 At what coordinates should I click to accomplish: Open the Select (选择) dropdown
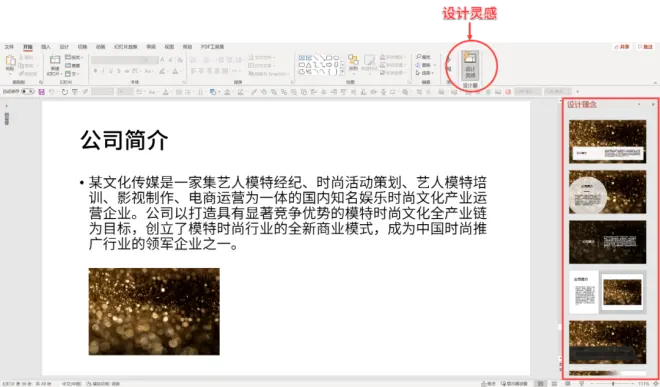tap(424, 73)
